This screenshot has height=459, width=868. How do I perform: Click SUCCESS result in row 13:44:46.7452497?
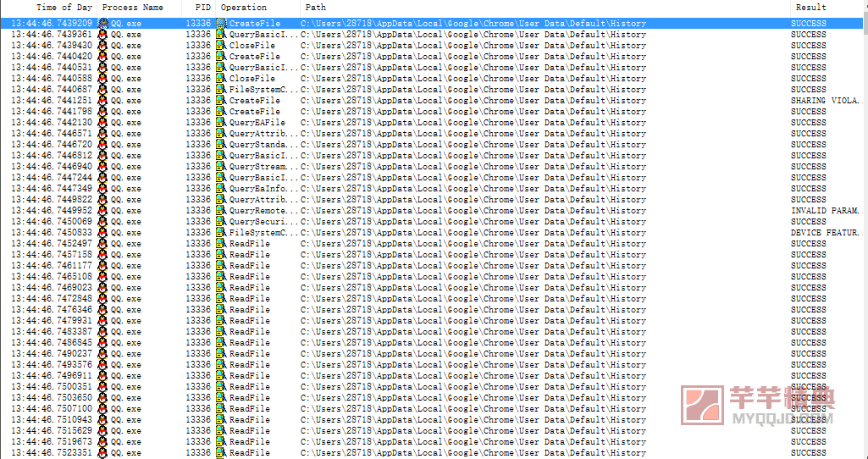point(808,244)
